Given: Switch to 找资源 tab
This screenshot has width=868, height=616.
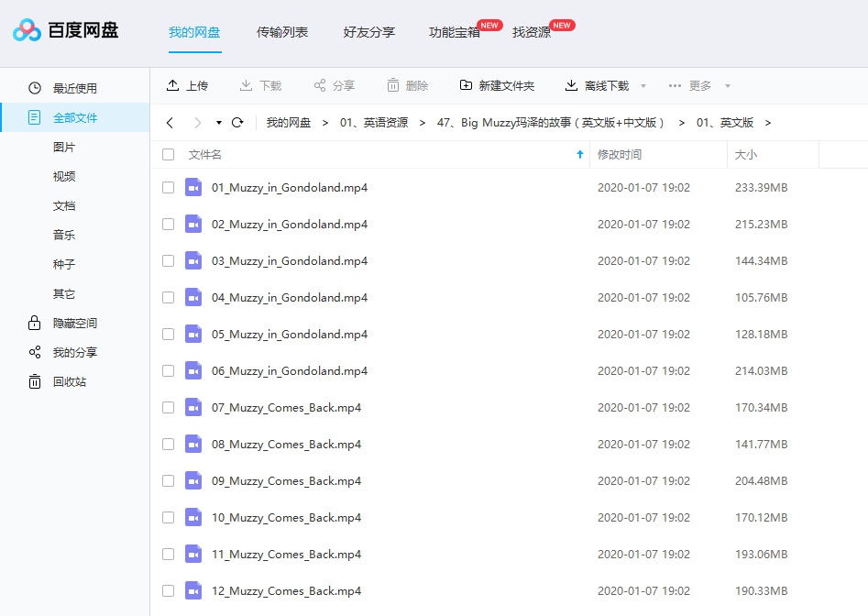Looking at the screenshot, I should coord(532,32).
